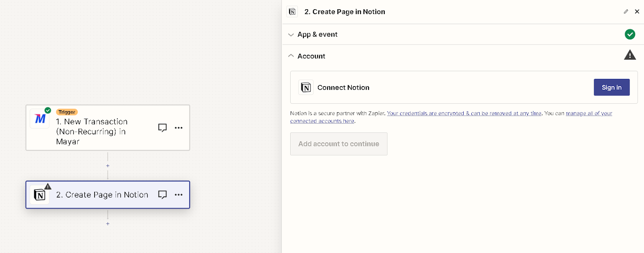Click the Trigger label badge
Image resolution: width=644 pixels, height=253 pixels.
coord(67,112)
